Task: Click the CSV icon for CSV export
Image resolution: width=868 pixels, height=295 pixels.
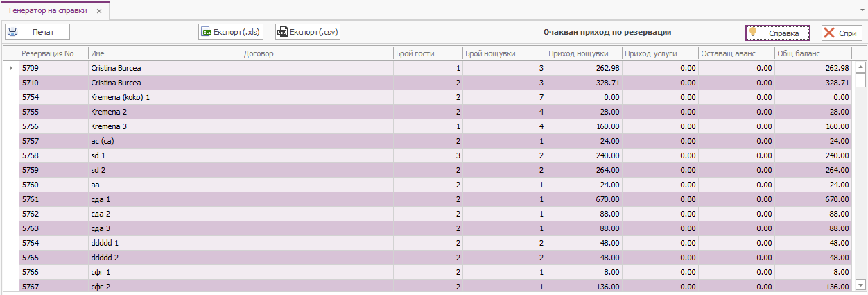Action: 282,32
